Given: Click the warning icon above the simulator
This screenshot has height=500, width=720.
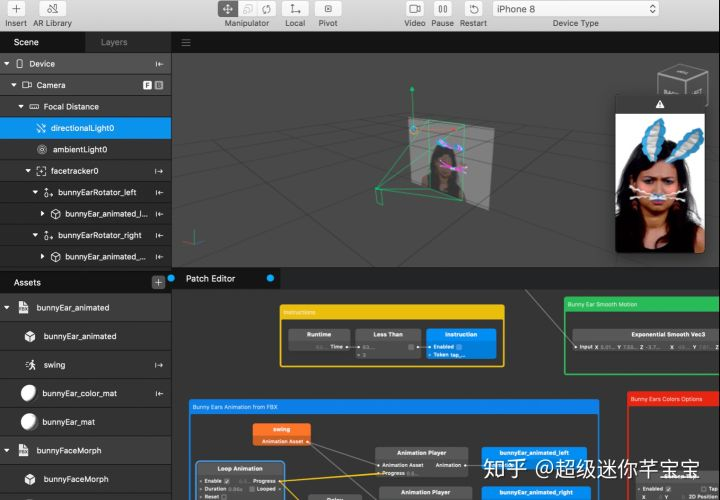Looking at the screenshot, I should click(x=660, y=105).
